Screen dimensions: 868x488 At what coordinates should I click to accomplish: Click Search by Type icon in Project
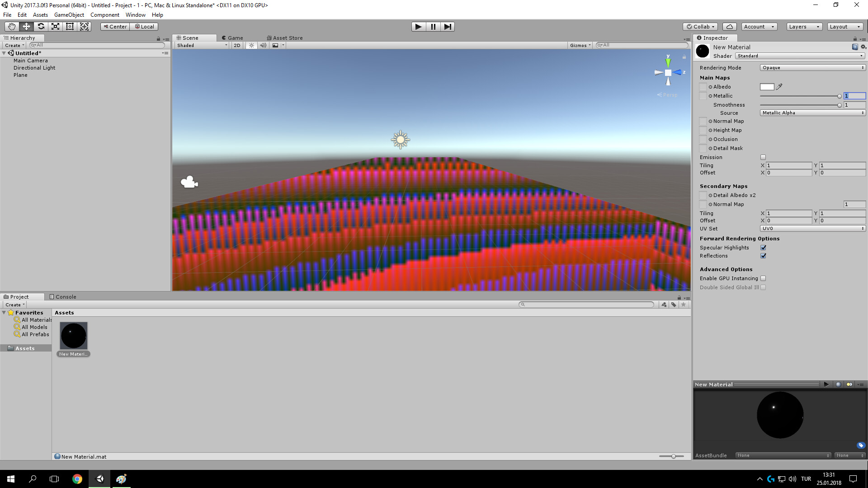coord(664,305)
